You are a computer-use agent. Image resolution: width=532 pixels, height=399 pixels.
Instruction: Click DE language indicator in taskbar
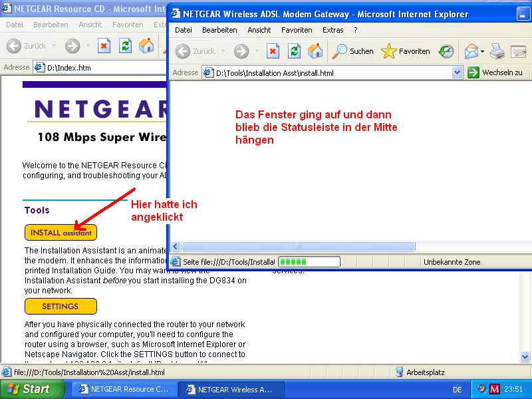tap(457, 390)
